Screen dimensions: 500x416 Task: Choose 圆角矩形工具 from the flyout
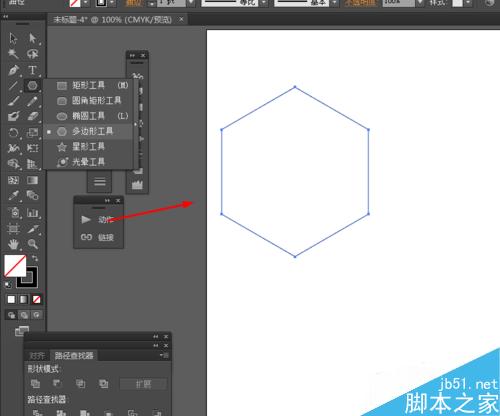pyautogui.click(x=89, y=101)
